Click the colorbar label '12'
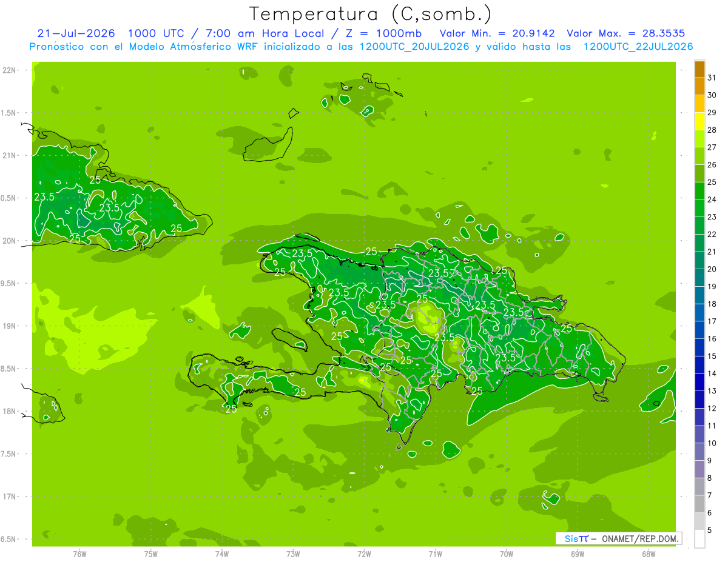The image size is (728, 562). [712, 408]
